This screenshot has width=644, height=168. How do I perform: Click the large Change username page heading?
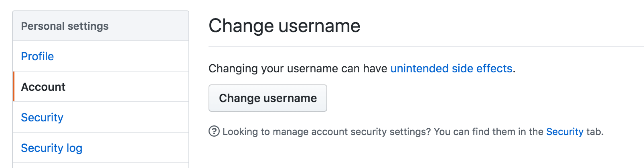(x=284, y=26)
